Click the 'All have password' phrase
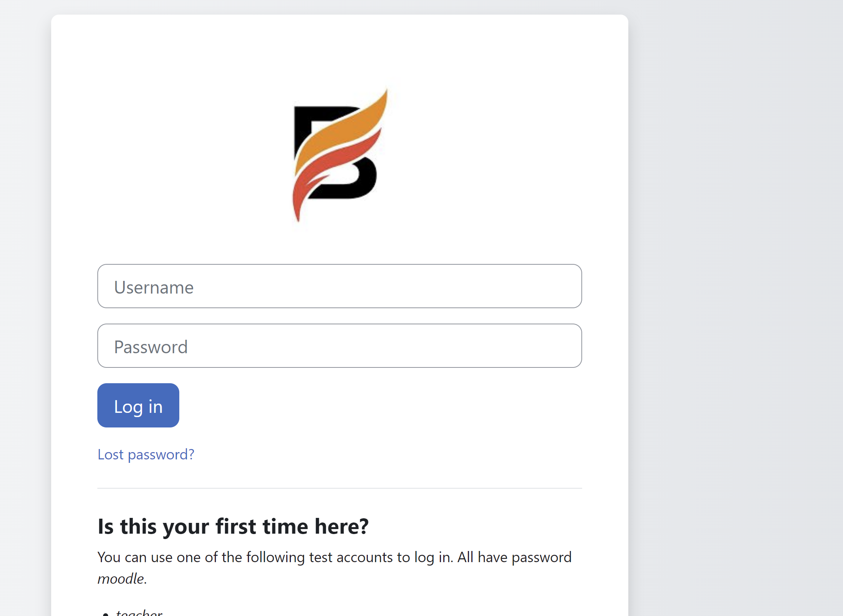The image size is (843, 616). 514,557
